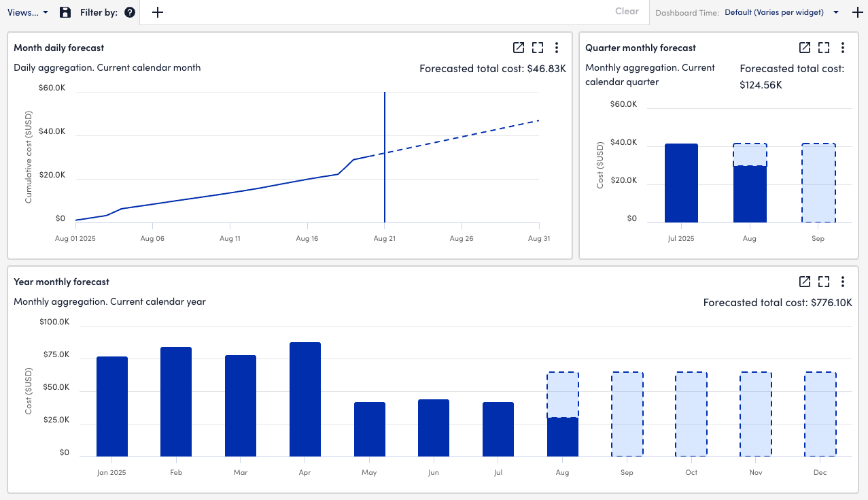
Task: Expand Quarter monthly forecast to fullscreen
Action: point(824,48)
